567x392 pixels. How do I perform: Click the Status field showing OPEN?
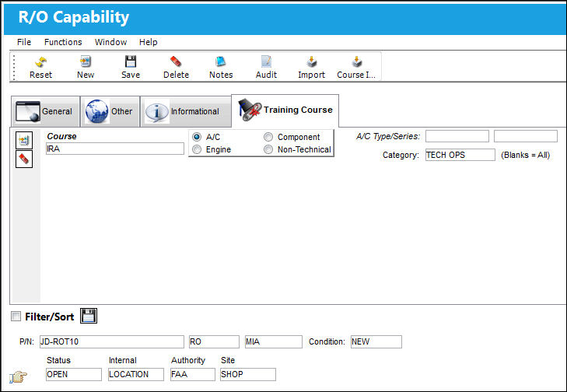coord(74,374)
